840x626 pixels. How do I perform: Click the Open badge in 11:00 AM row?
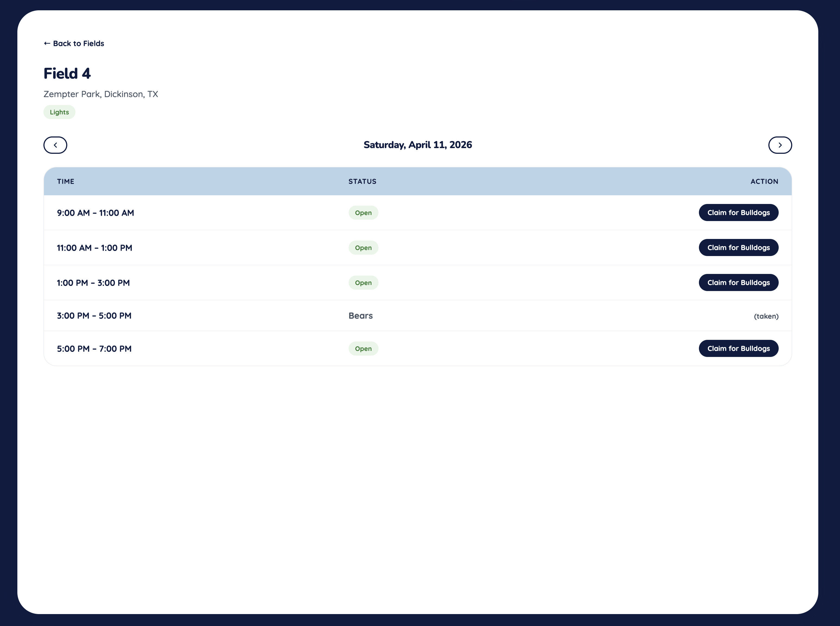coord(363,248)
